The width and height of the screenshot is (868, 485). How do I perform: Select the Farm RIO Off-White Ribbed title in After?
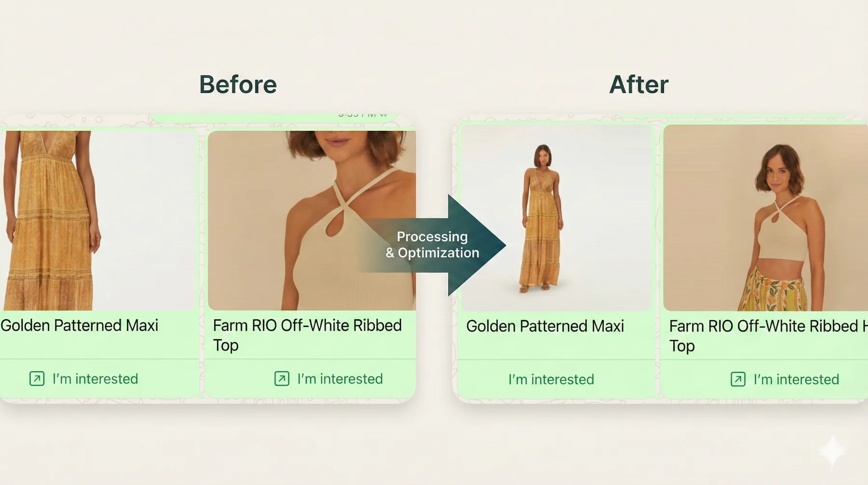tap(767, 336)
